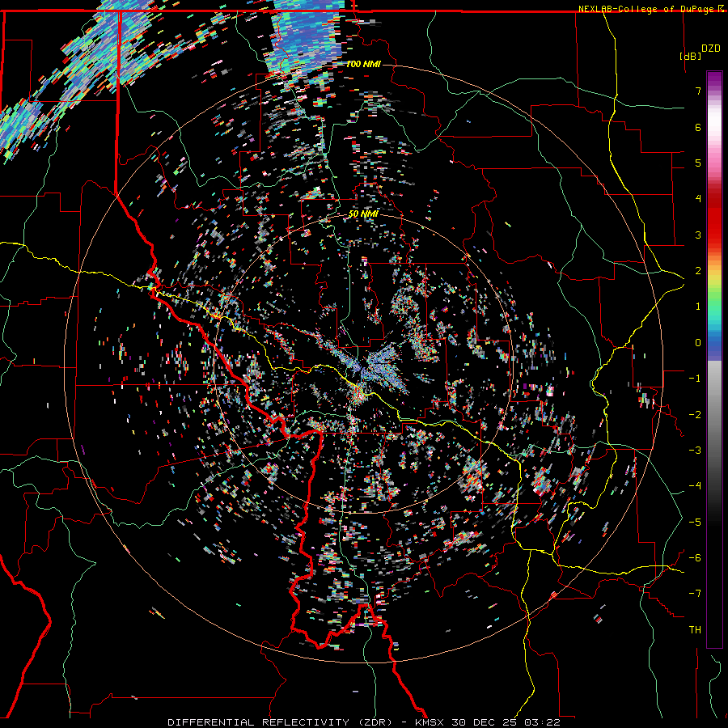Click the -5 dB scale value
Viewport: 728px width, 728px height.
tap(695, 522)
